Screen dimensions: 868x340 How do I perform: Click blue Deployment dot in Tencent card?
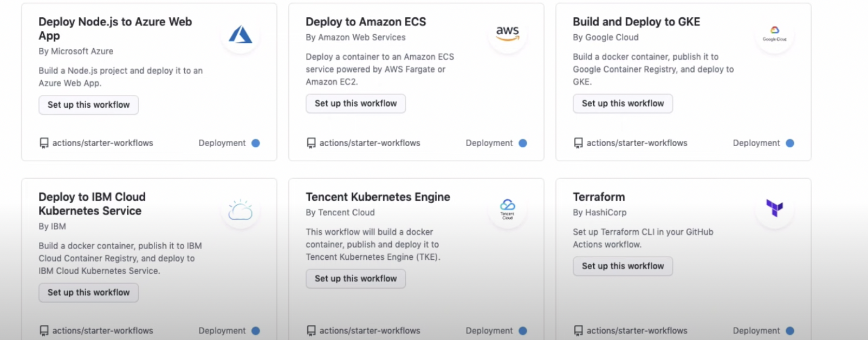523,331
